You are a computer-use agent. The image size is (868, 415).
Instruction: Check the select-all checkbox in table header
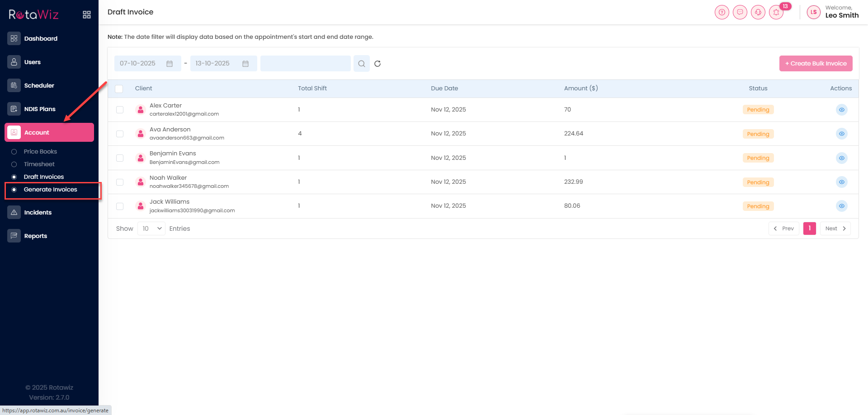point(119,89)
